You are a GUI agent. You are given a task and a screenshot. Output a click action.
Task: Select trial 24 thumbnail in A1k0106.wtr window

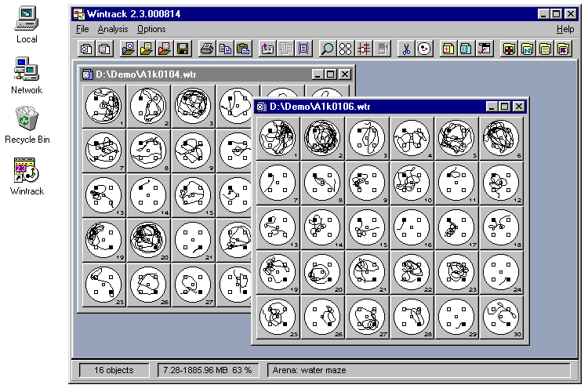[x=501, y=272]
